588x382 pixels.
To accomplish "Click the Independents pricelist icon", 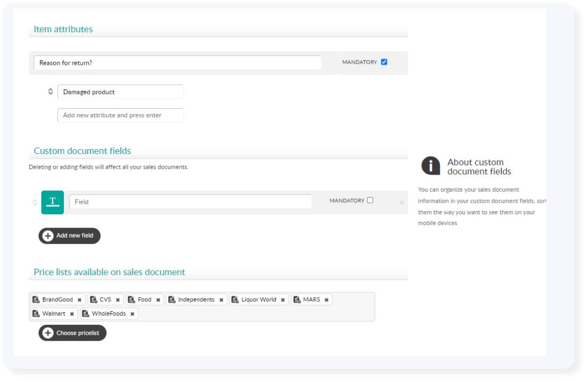I will (172, 300).
